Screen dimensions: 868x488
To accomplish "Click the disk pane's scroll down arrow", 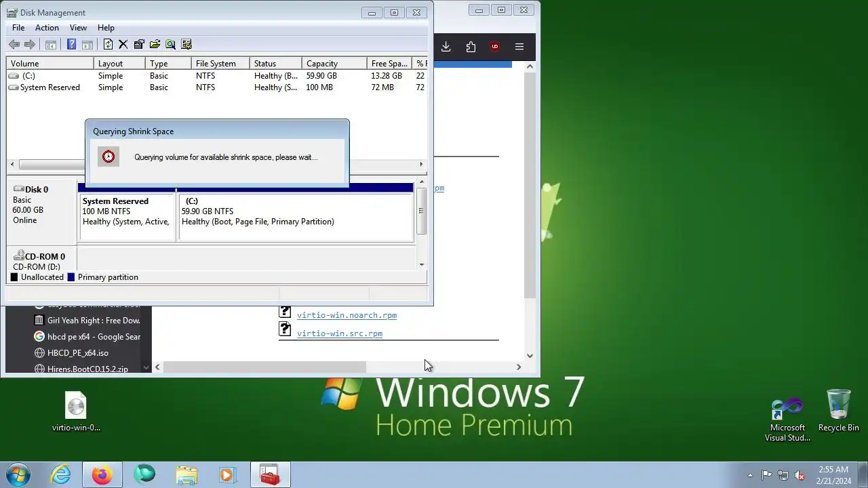I will 422,264.
